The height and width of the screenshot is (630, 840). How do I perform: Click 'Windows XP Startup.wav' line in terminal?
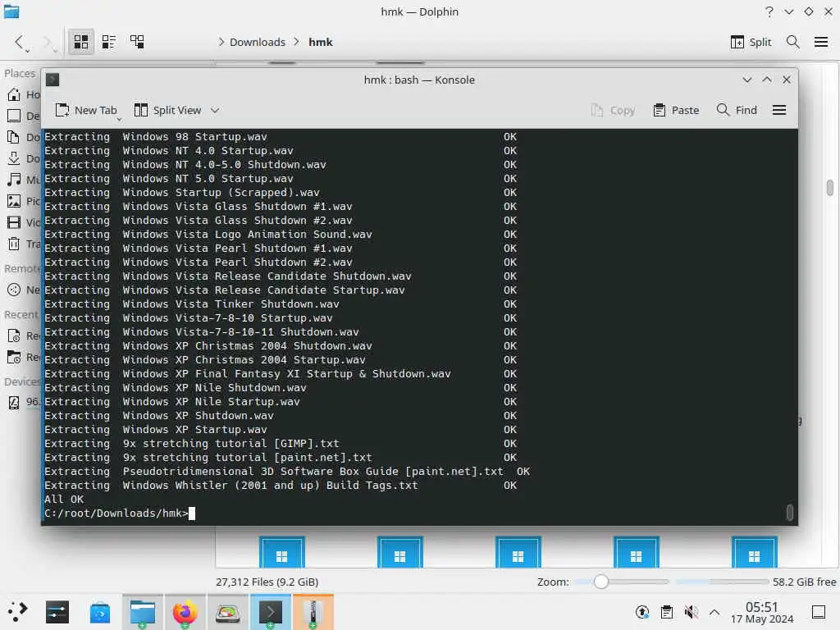coord(194,429)
